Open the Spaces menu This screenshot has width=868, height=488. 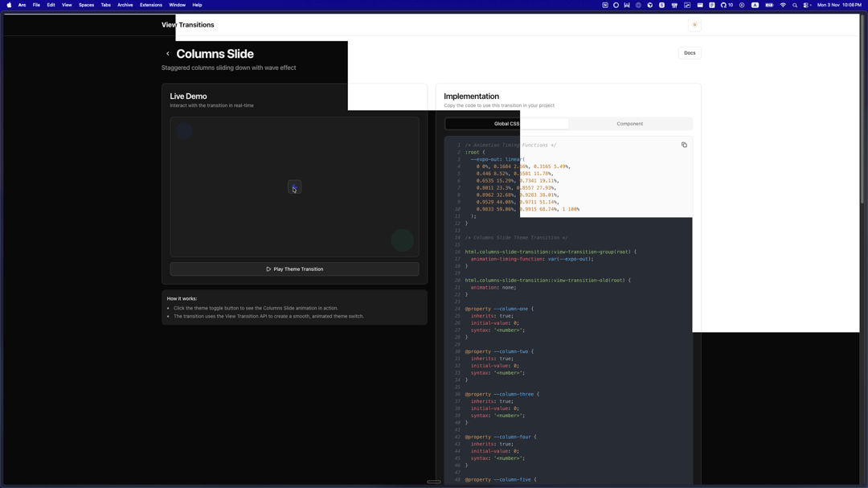pyautogui.click(x=86, y=5)
